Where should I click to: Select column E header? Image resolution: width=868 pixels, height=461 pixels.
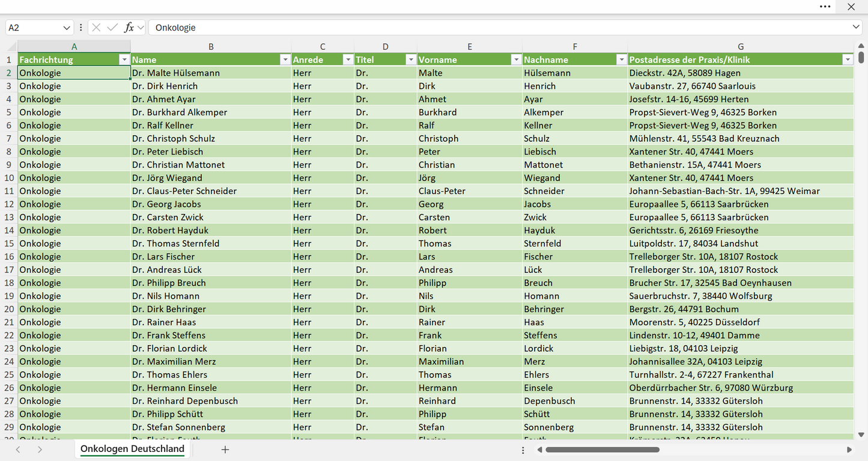(470, 46)
